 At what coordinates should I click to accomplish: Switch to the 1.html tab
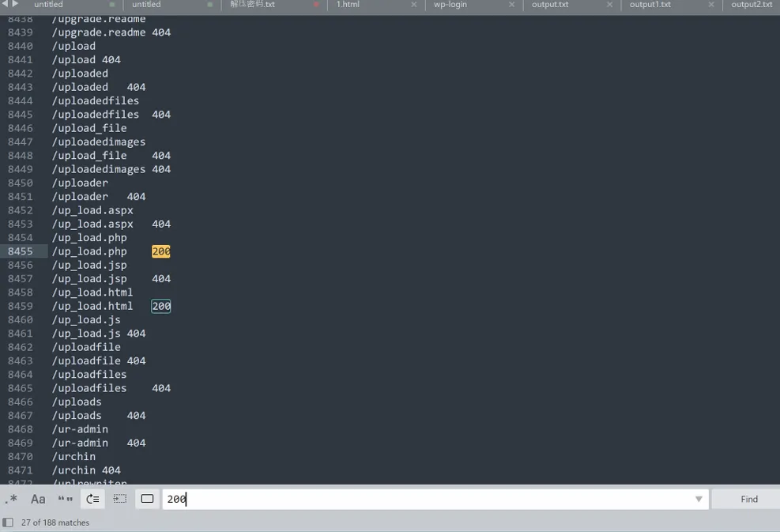[x=348, y=5]
